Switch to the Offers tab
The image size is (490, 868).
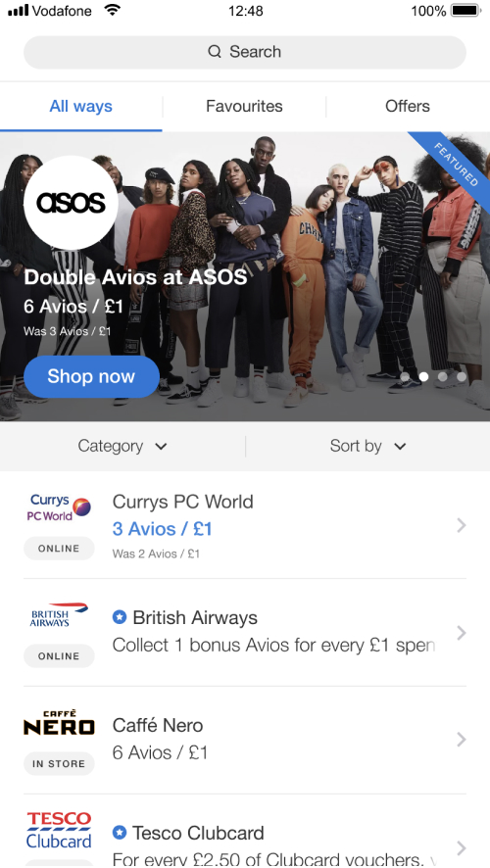408,106
